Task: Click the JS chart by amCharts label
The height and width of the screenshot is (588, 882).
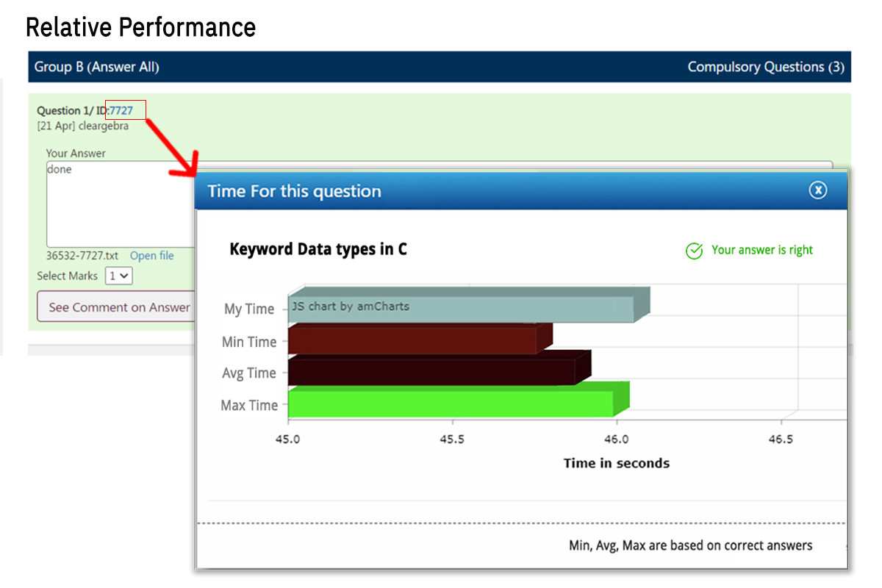Action: [x=350, y=306]
